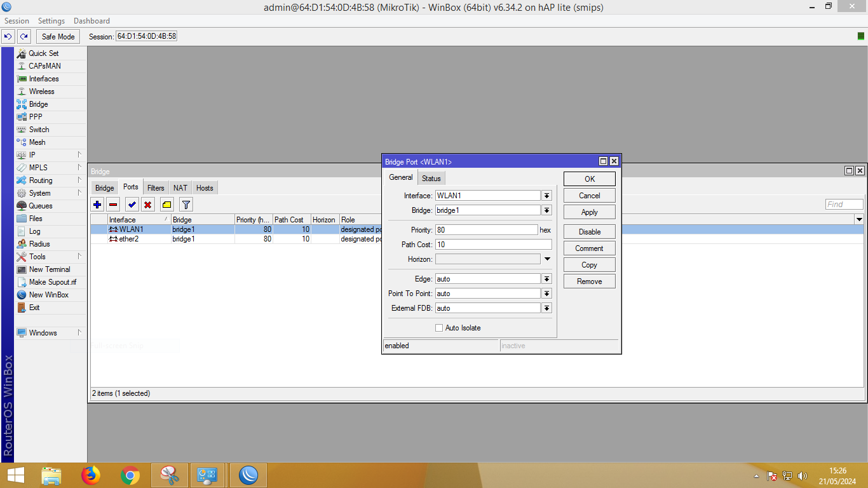Click the blue checkmark enable icon
The width and height of the screenshot is (868, 488).
[132, 205]
